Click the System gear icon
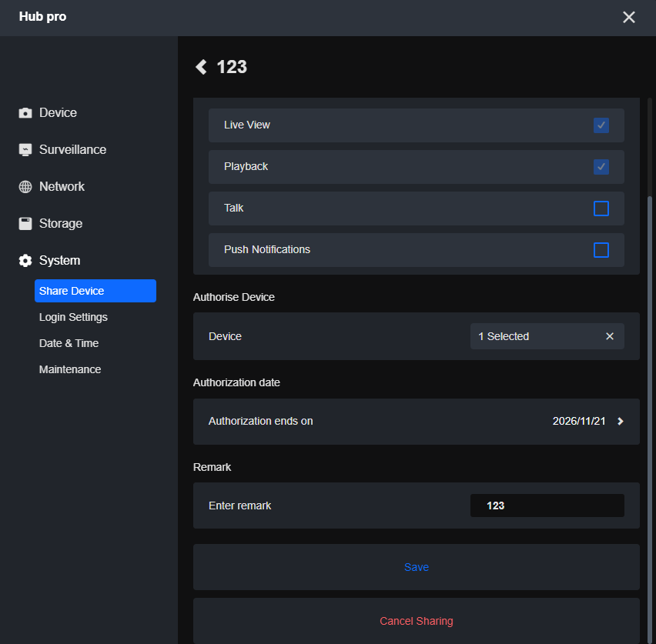Viewport: 656px width, 644px height. click(25, 261)
